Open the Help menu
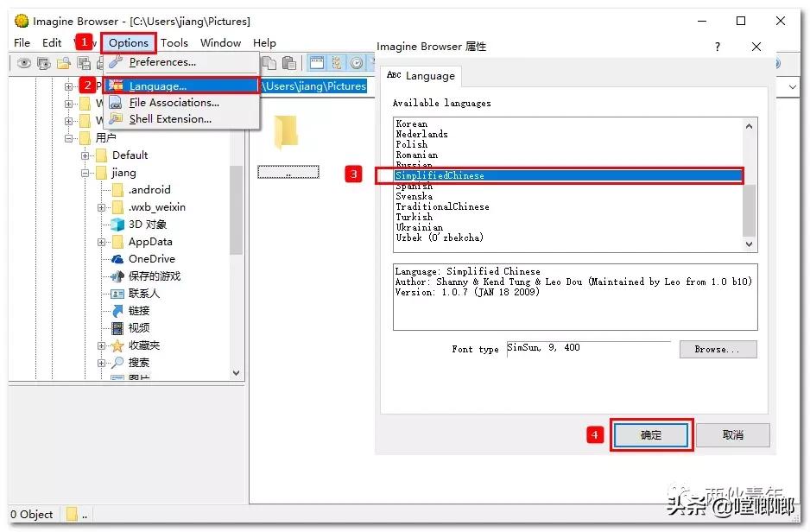The width and height of the screenshot is (810, 532). pos(264,43)
